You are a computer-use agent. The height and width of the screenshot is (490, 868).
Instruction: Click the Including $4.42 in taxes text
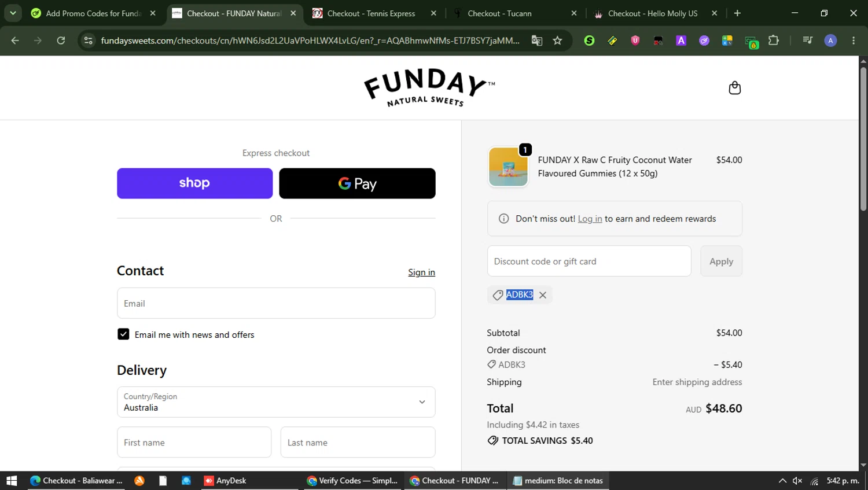click(x=533, y=425)
